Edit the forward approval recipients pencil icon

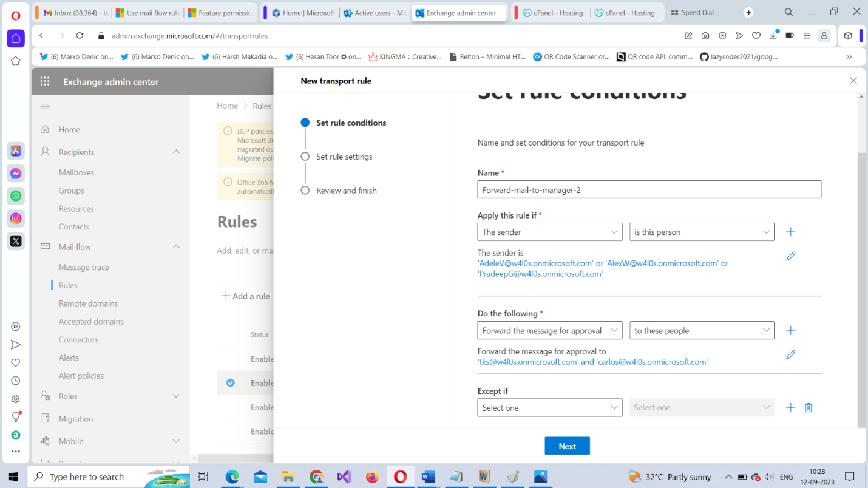(x=790, y=354)
